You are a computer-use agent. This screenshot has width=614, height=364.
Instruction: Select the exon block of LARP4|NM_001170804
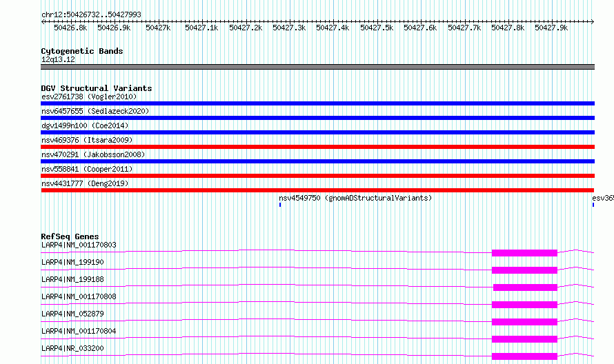coord(524,339)
